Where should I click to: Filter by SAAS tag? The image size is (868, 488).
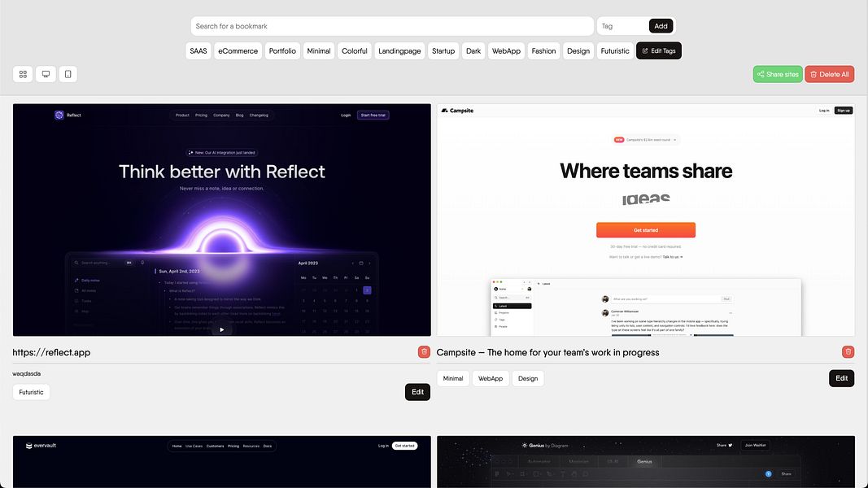[198, 51]
